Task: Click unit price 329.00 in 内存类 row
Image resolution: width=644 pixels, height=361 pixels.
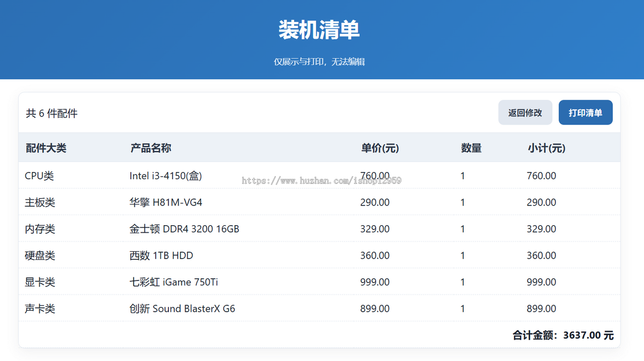Action: coord(375,229)
